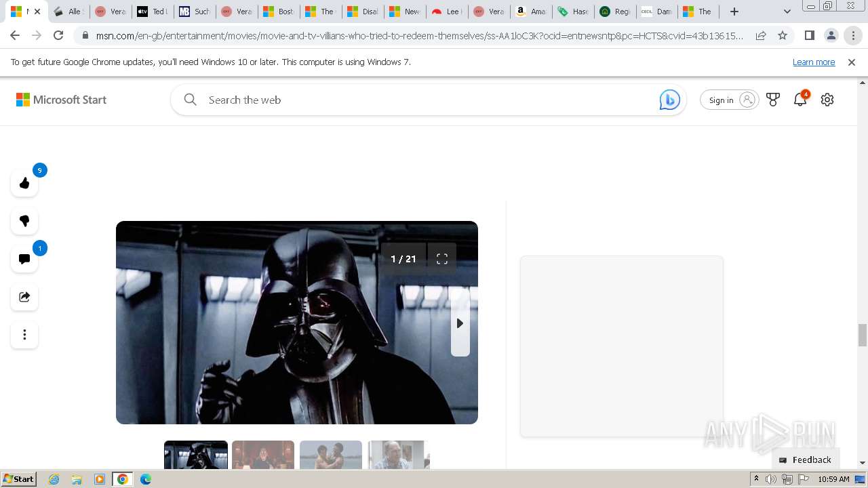The height and width of the screenshot is (488, 868).
Task: Expand the tab search dropdown
Action: (787, 12)
